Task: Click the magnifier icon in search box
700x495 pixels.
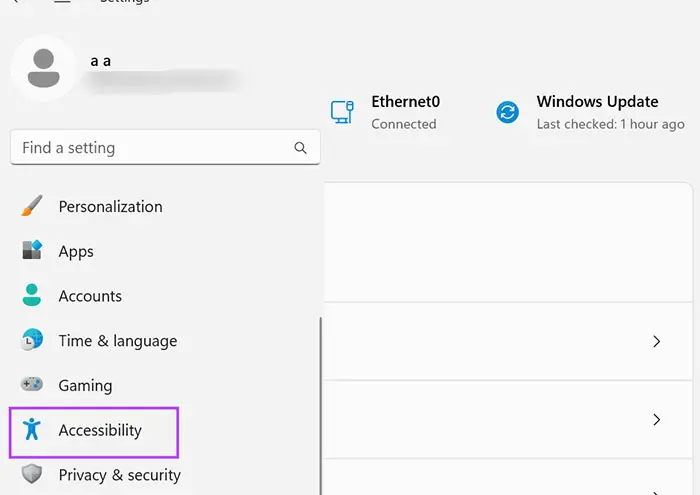Action: pyautogui.click(x=300, y=148)
